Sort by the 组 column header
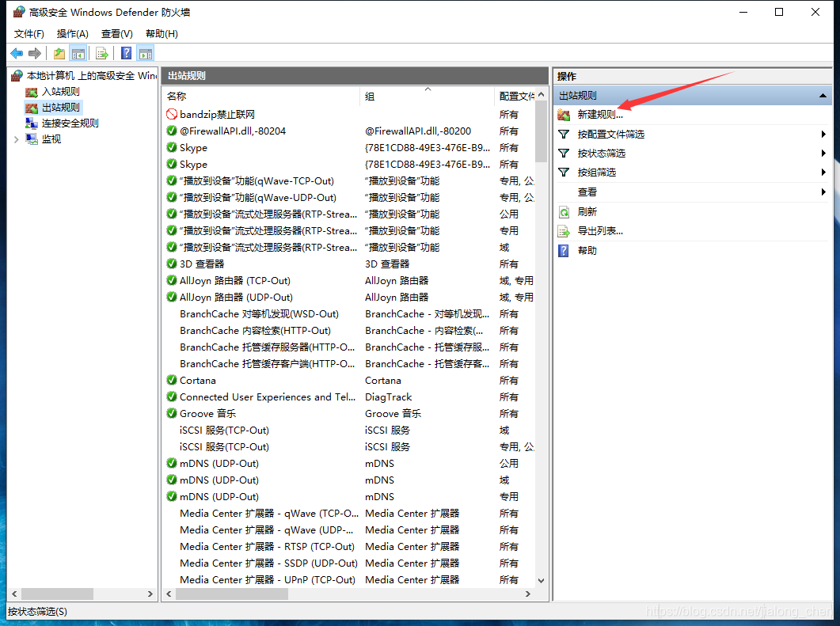 (x=427, y=97)
